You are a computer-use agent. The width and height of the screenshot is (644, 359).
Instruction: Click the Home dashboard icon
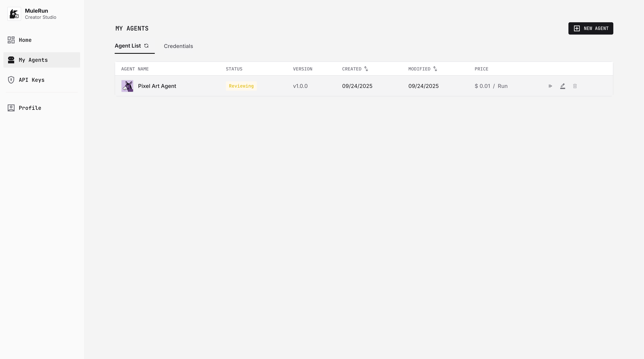click(11, 40)
